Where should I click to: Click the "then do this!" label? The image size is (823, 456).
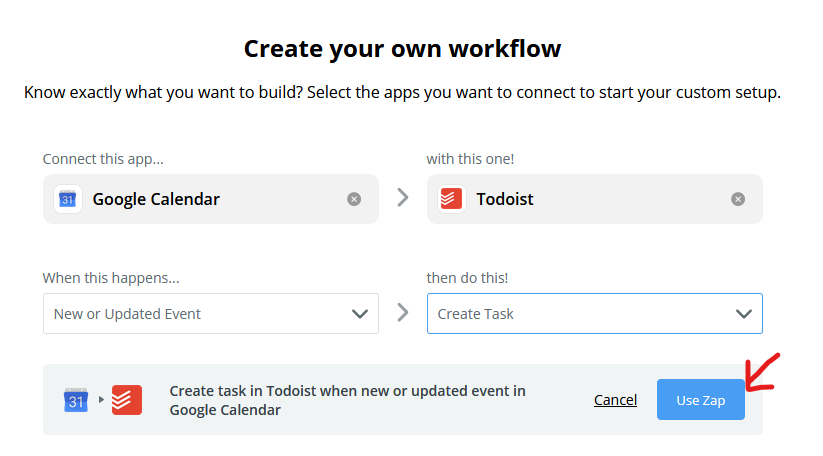[x=468, y=278]
